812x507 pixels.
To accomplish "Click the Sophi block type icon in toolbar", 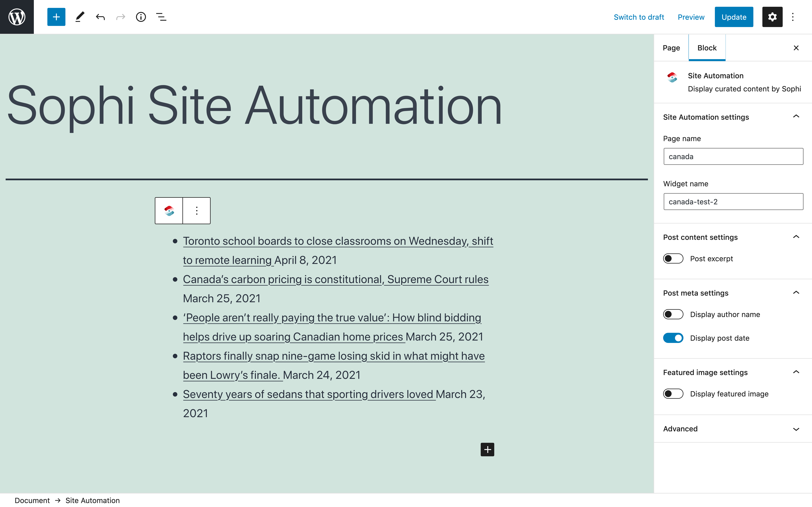I will pyautogui.click(x=169, y=211).
